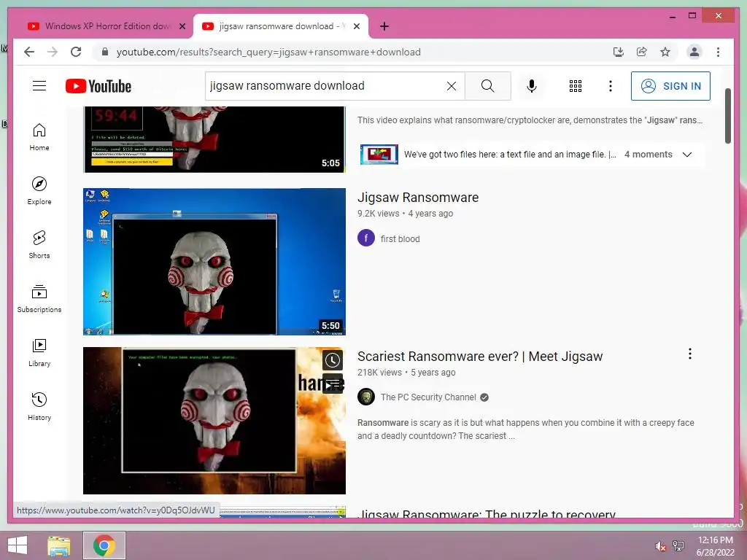This screenshot has height=560, width=747.
Task: Open Subscriptions in the sidebar
Action: (x=39, y=298)
